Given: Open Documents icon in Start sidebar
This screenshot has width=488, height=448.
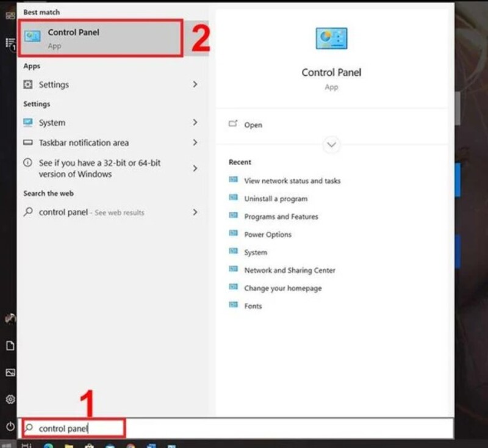Looking at the screenshot, I should pyautogui.click(x=10, y=345).
